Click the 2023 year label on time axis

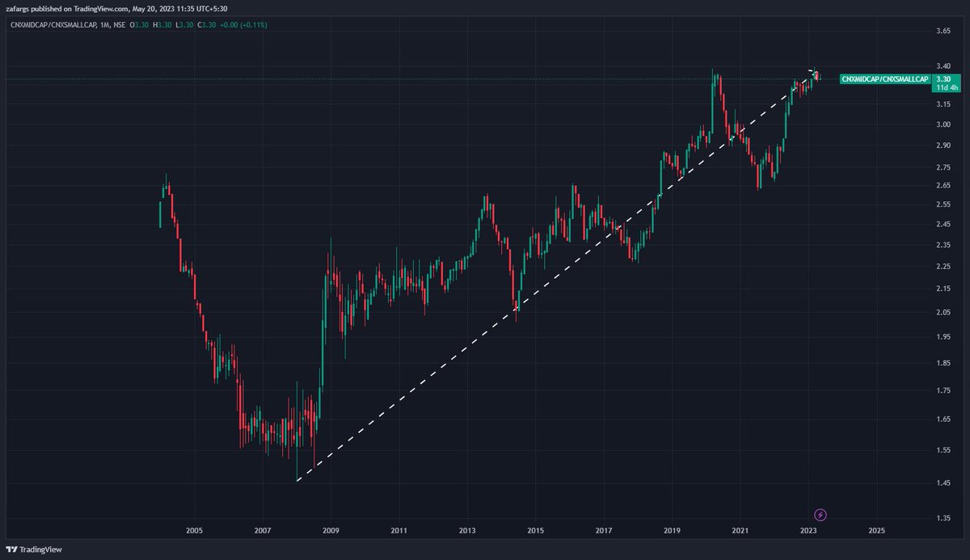808,531
